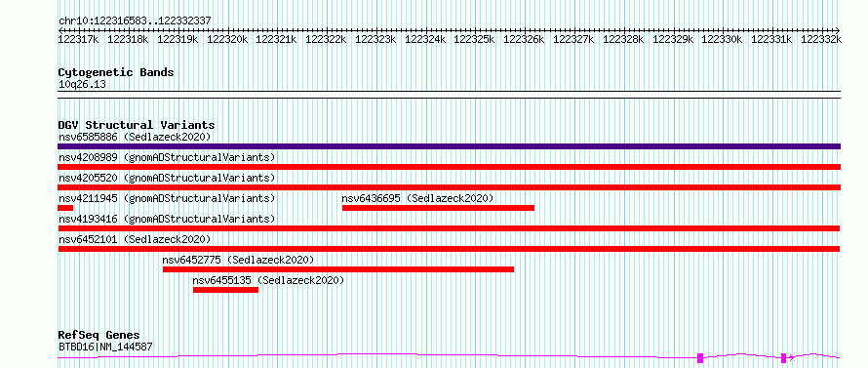Click the nsv4205520 red variant bar
Viewport: 868px width, 368px height.
point(449,187)
